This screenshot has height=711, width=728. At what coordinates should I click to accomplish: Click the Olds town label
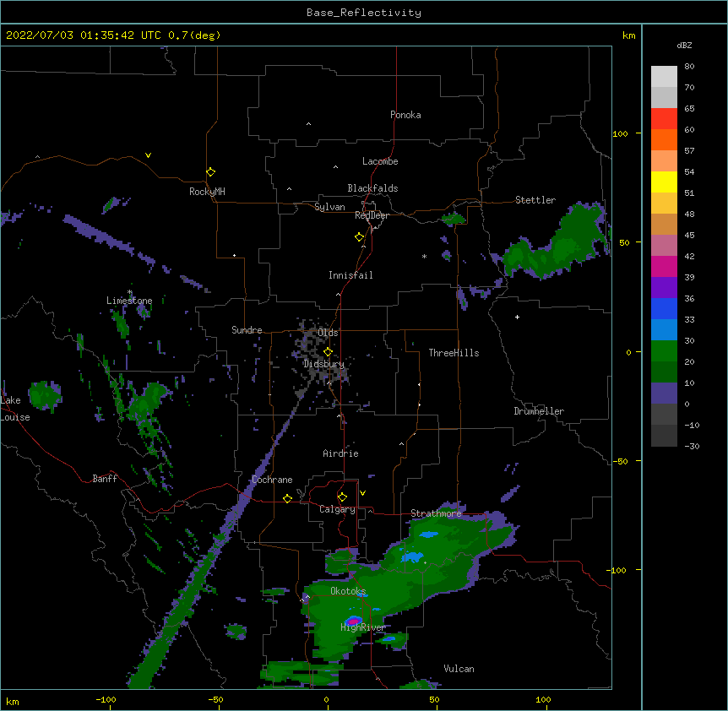click(x=328, y=333)
